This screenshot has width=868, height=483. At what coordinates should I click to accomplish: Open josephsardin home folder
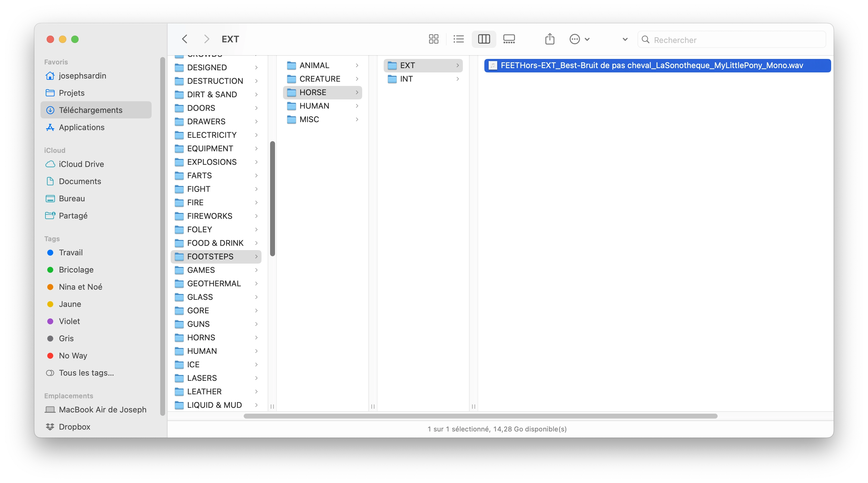(x=96, y=76)
